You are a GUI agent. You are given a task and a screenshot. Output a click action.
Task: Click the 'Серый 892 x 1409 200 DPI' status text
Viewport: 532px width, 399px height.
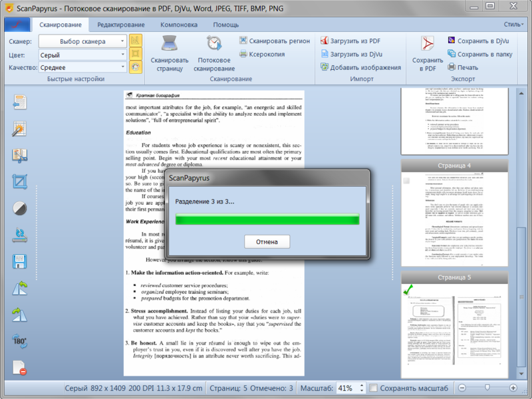[134, 388]
